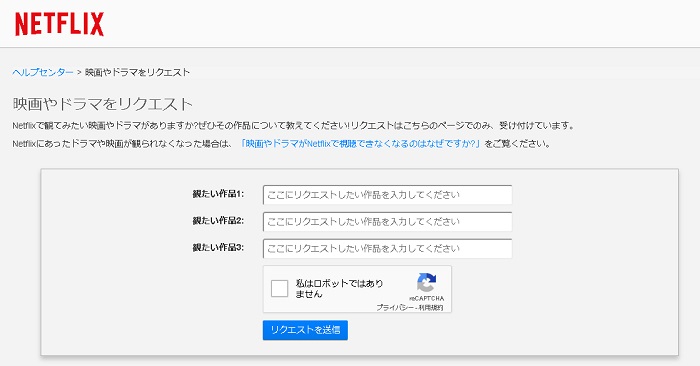The height and width of the screenshot is (366, 700).
Task: Open the reCAPTCHA プライバシー link
Action: (395, 308)
